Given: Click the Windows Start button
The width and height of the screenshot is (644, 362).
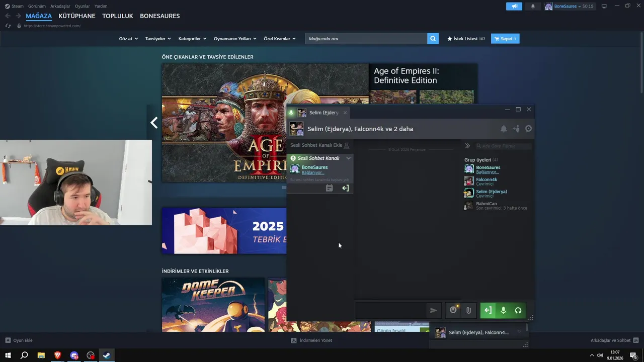Looking at the screenshot, I should coord(8,355).
